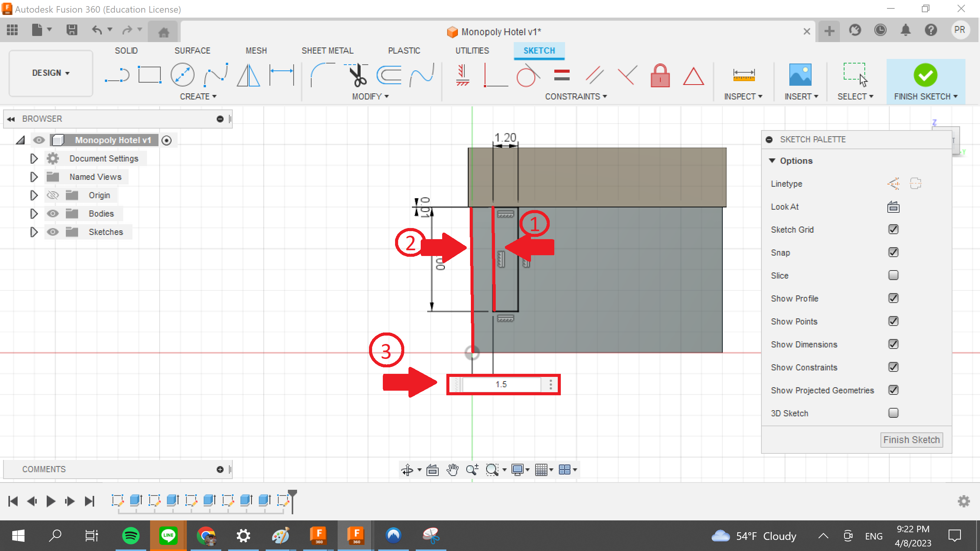Switch to the SOLID tab

click(126, 50)
